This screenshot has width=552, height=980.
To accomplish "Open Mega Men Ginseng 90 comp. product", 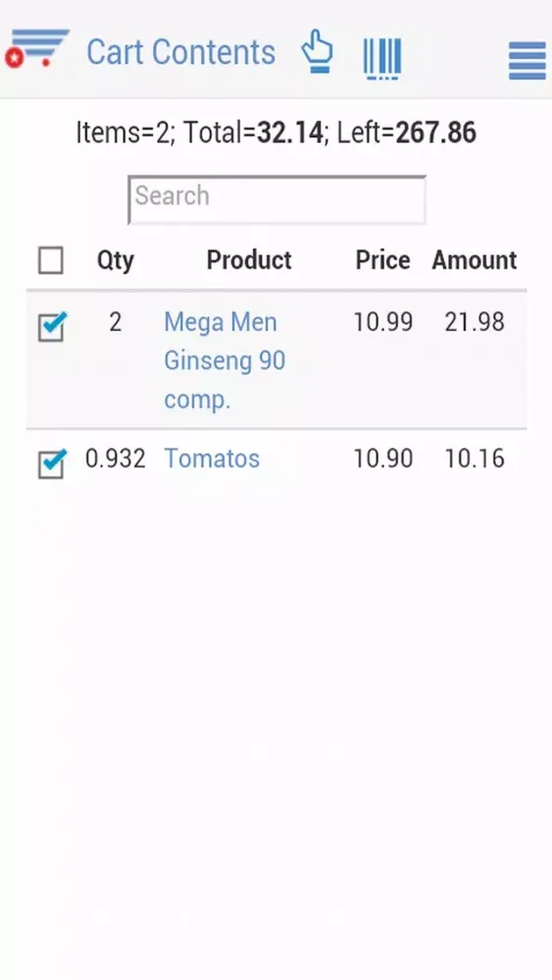I will 225,361.
